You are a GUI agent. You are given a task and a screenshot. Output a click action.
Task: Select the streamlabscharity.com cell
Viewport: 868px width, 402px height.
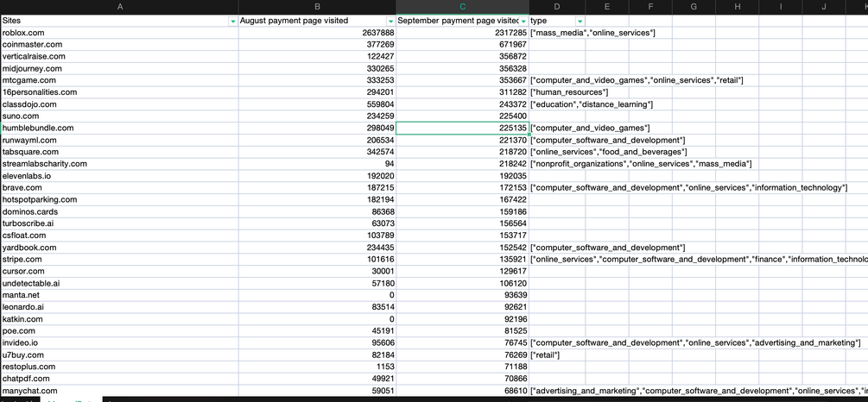(119, 164)
